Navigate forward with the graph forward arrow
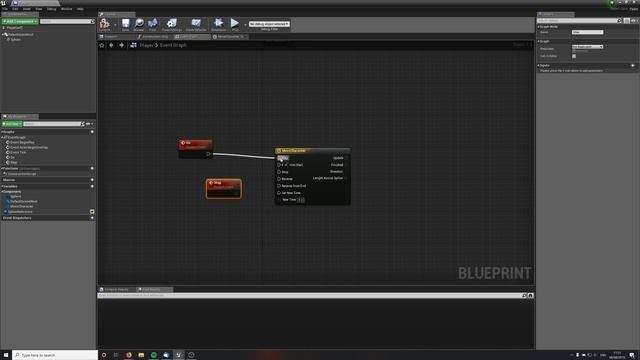The image size is (640, 360). 121,45
